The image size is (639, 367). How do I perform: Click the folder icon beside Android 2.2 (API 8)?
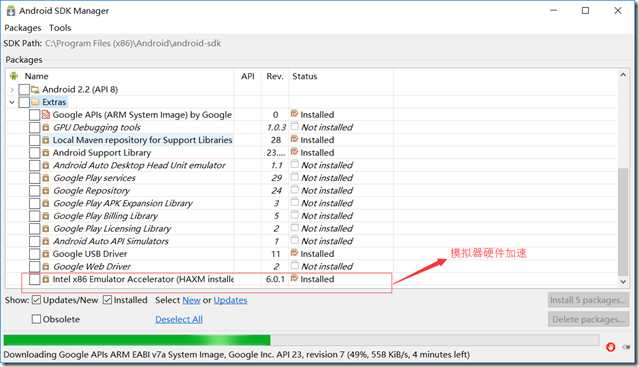35,89
